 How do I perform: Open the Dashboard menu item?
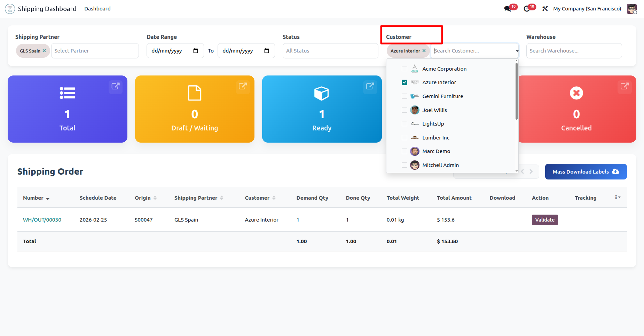(x=97, y=9)
